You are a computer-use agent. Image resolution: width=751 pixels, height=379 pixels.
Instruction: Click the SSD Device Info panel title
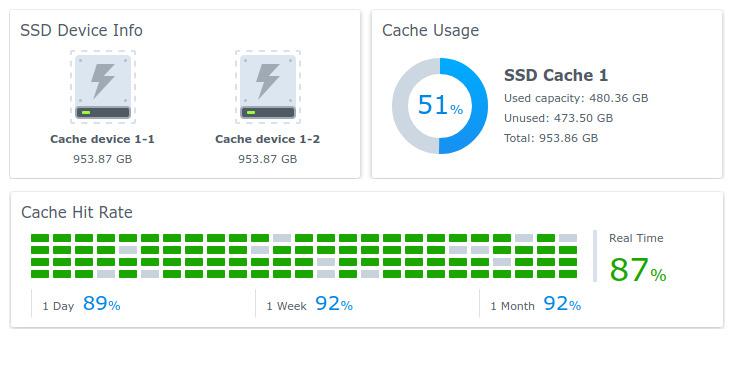click(x=81, y=30)
